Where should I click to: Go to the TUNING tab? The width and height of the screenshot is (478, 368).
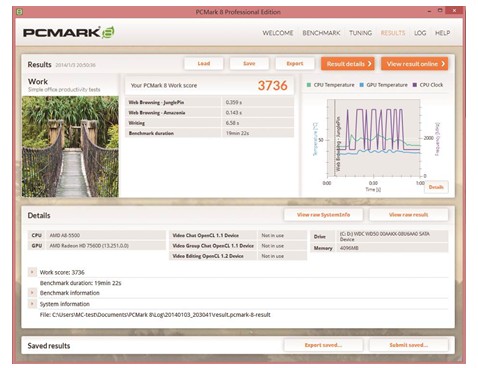click(360, 33)
